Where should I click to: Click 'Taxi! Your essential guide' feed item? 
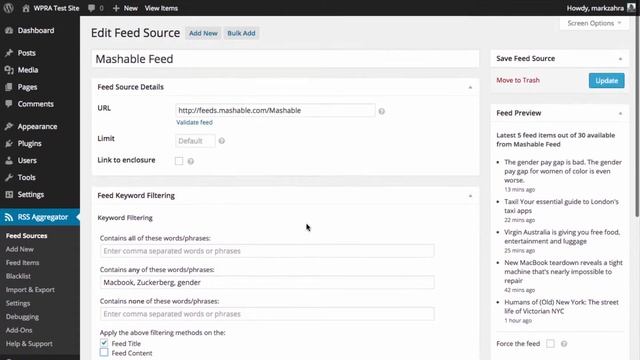click(x=561, y=206)
